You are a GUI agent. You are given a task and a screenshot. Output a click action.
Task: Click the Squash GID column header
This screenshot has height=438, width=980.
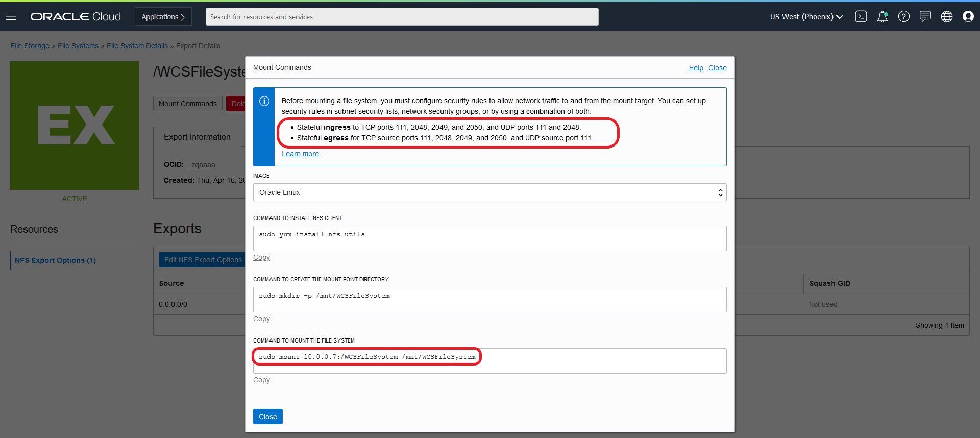click(829, 283)
